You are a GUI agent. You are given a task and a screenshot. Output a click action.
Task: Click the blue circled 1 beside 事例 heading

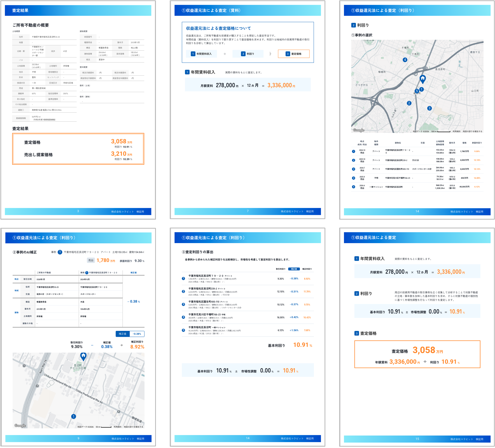60,252
